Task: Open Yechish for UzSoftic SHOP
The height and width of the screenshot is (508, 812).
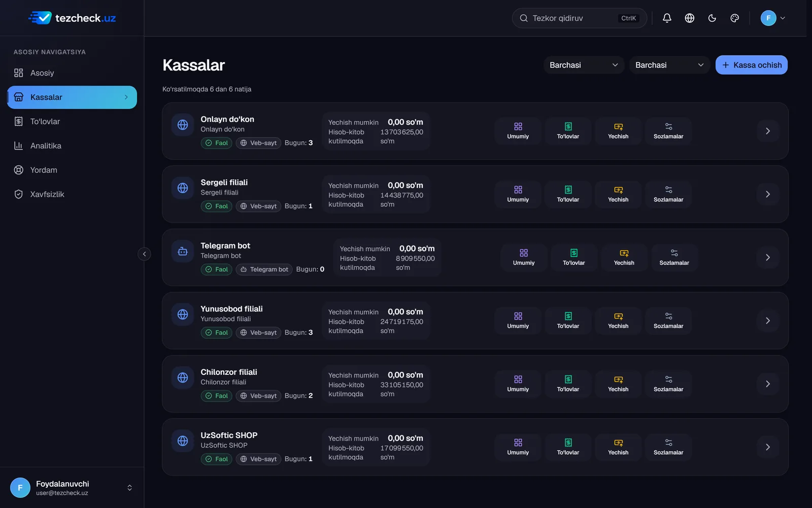Action: [x=618, y=447]
